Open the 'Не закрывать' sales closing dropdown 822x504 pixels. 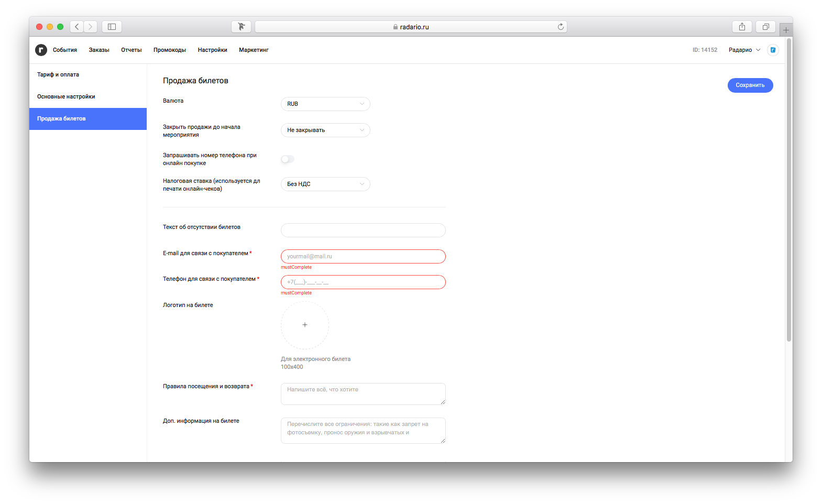[x=325, y=130]
